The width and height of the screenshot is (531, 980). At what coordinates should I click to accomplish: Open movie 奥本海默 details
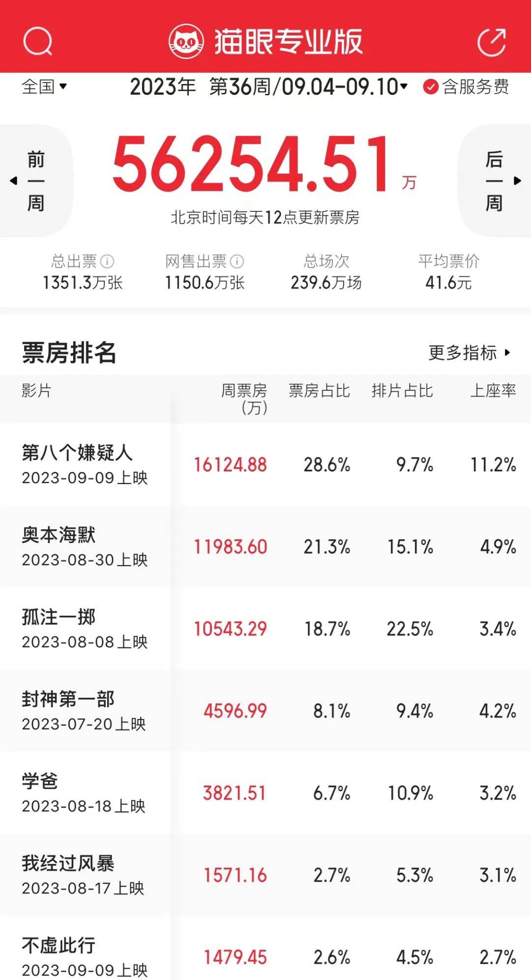[x=59, y=536]
